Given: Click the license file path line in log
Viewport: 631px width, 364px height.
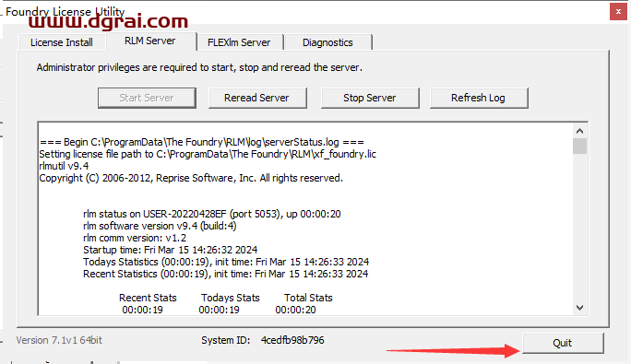Looking at the screenshot, I should pos(208,154).
